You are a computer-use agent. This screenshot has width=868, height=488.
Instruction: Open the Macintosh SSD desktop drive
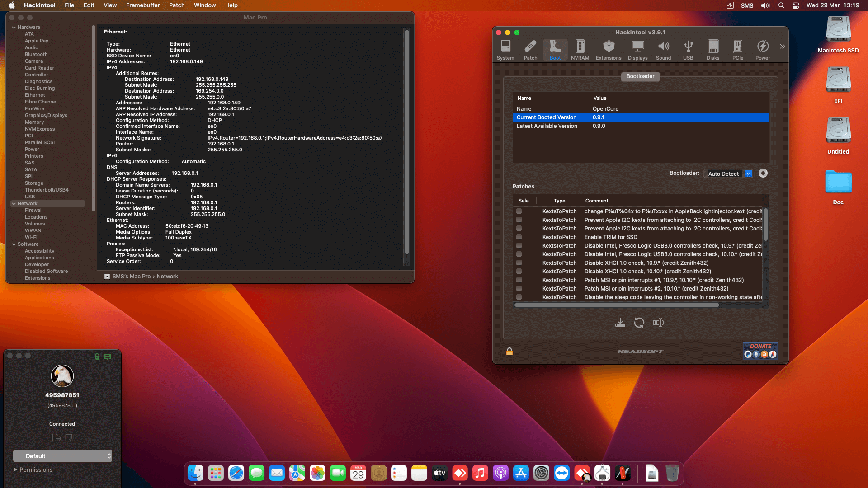click(838, 35)
